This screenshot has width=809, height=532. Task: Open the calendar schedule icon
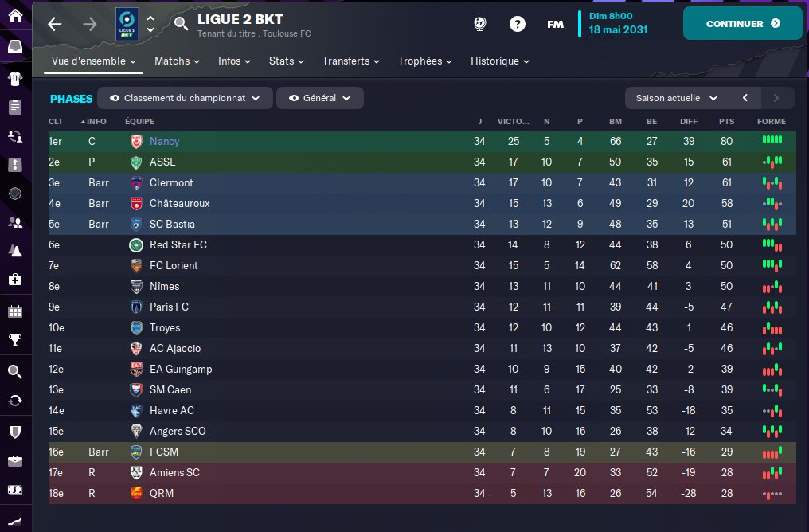pyautogui.click(x=15, y=311)
